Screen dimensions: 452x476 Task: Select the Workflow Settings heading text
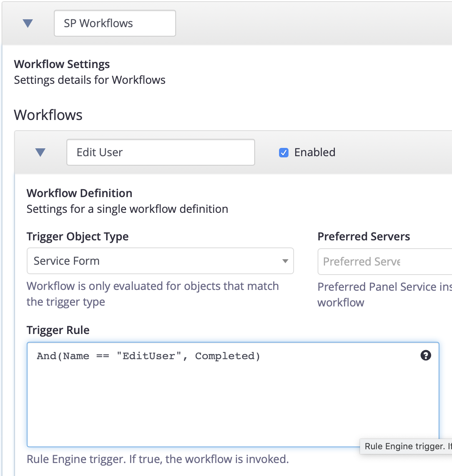pos(62,64)
